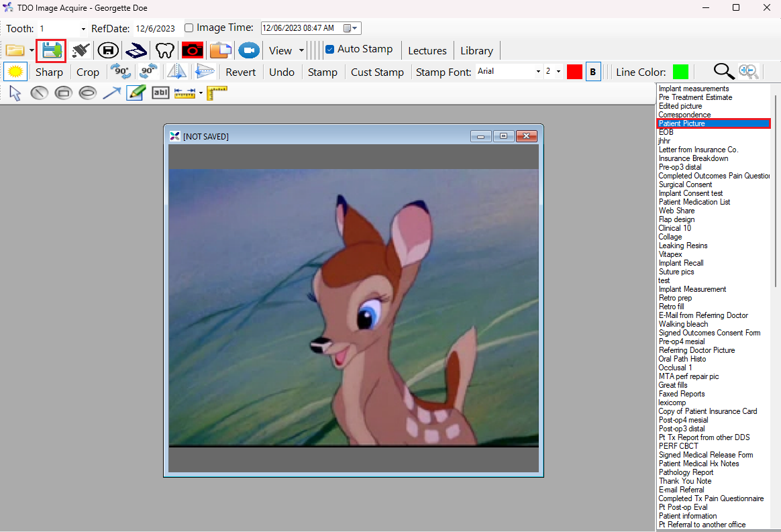Click the blue video camera icon
The image size is (781, 532).
248,50
